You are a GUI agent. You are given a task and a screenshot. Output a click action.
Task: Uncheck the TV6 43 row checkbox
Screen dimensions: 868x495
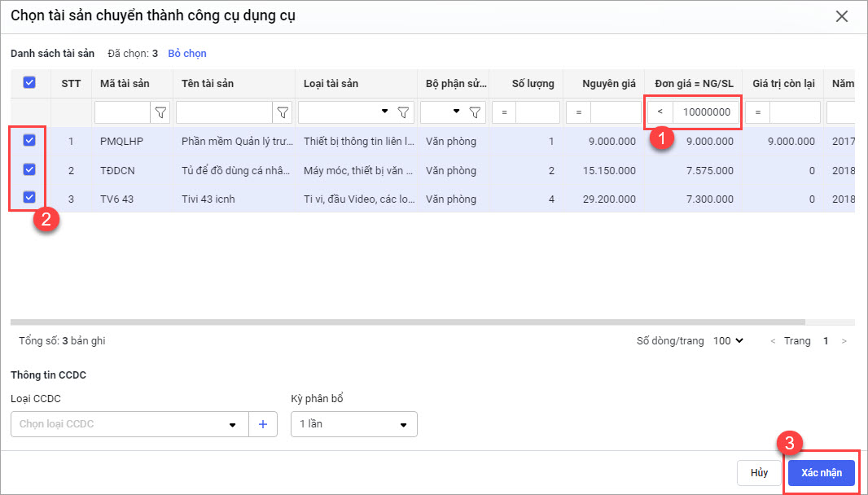pos(29,198)
